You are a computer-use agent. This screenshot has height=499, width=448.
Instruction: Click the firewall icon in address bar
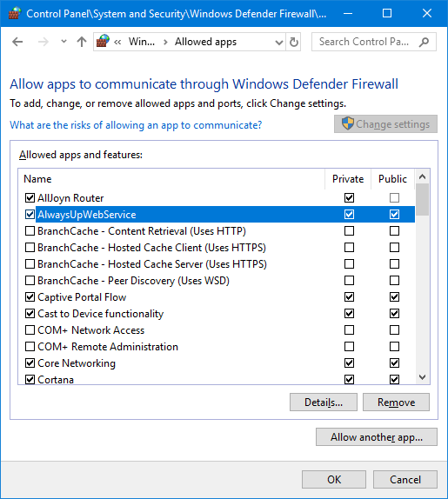click(103, 42)
